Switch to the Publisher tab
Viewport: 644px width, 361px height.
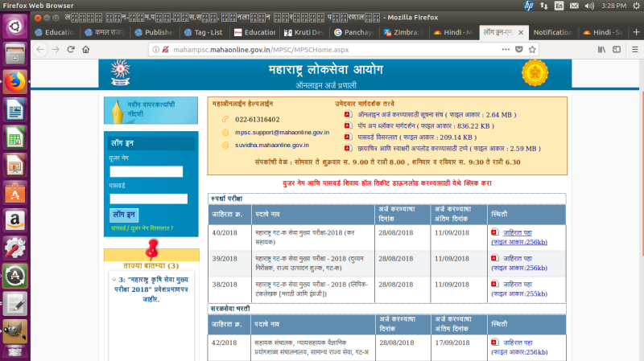154,32
